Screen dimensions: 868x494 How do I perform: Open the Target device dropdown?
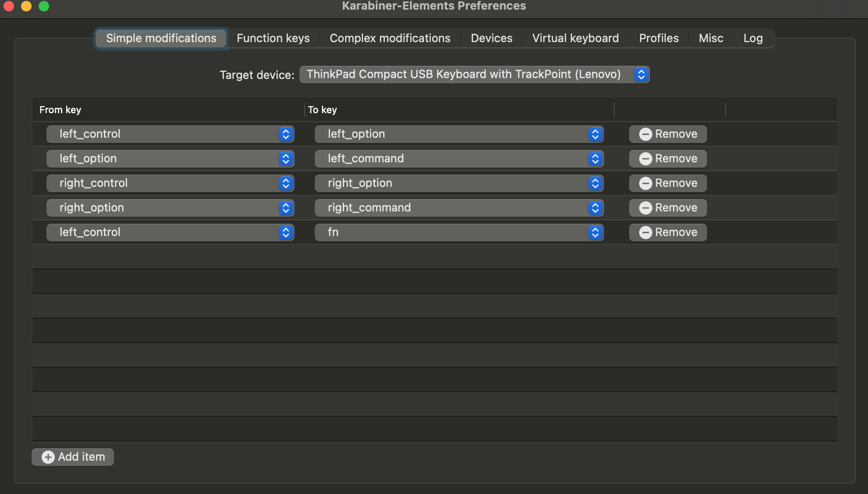[x=474, y=75]
